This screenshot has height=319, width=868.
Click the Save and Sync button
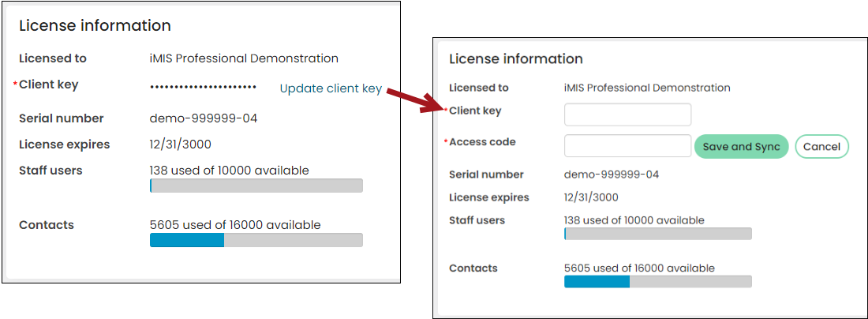coord(741,146)
